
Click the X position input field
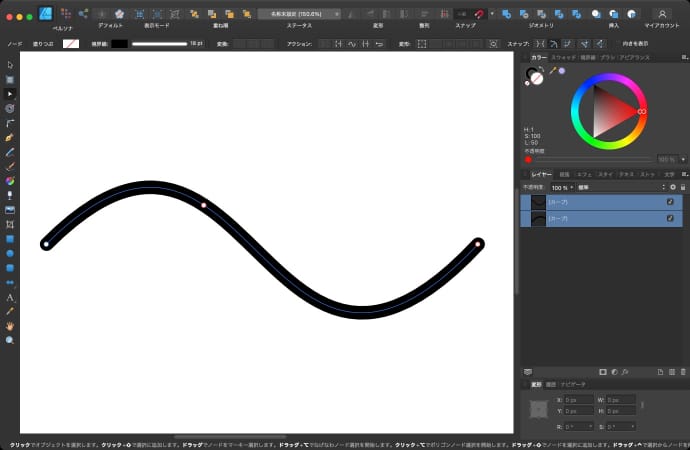(580, 399)
